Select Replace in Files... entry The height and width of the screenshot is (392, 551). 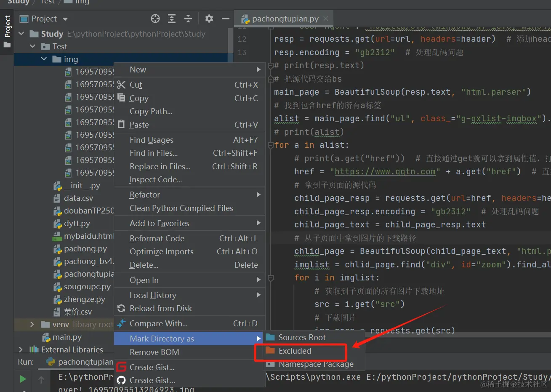pos(189,166)
